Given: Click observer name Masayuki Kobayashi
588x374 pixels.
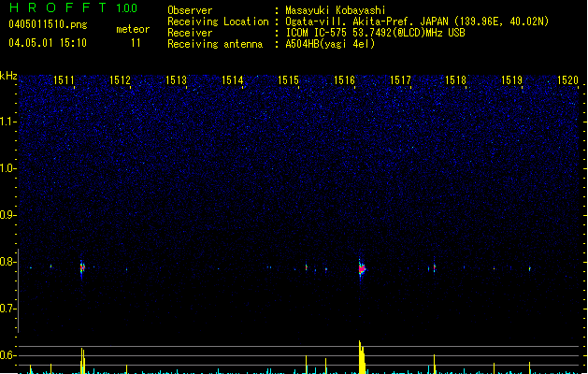Looking at the screenshot, I should (x=336, y=10).
